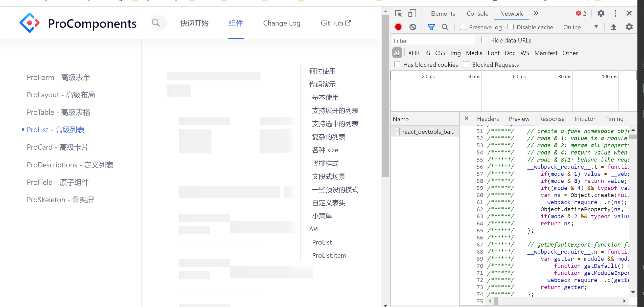Click the page vertical scrollbar thumb
Image resolution: width=644 pixels, height=307 pixels.
385,96
